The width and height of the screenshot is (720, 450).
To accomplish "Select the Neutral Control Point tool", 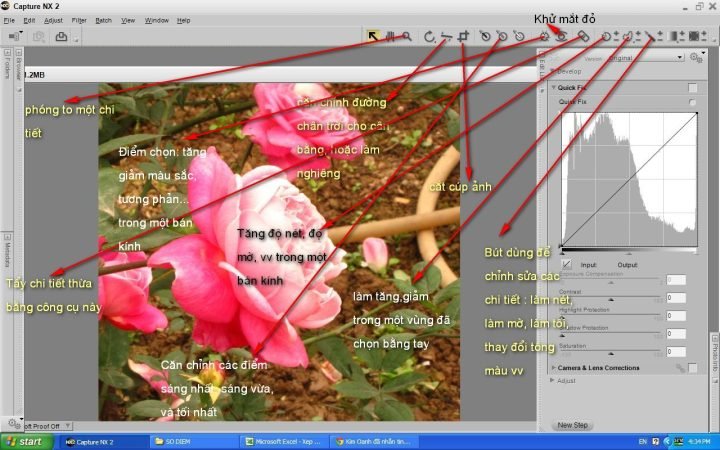I will tap(502, 36).
